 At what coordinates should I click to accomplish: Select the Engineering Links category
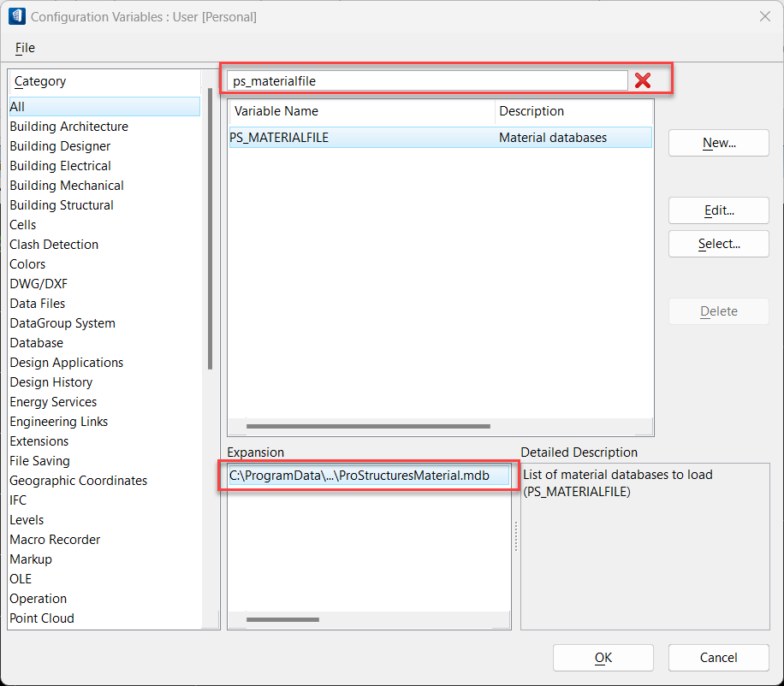click(58, 422)
